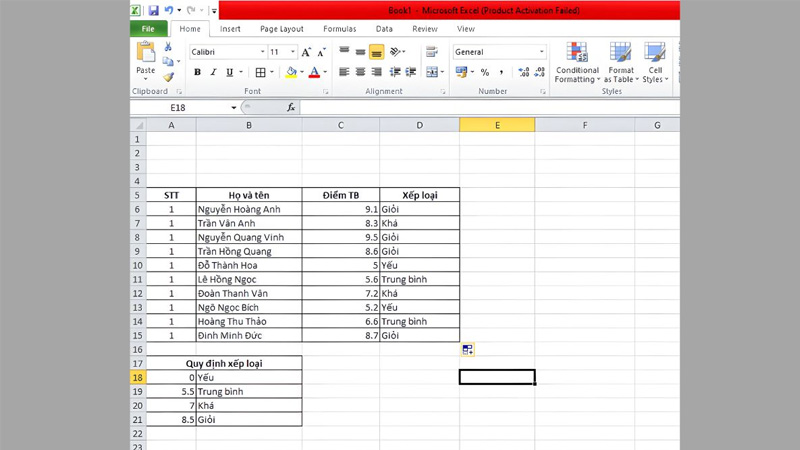The width and height of the screenshot is (800, 450).
Task: Click the Decrease Decimal icon
Action: [x=539, y=72]
